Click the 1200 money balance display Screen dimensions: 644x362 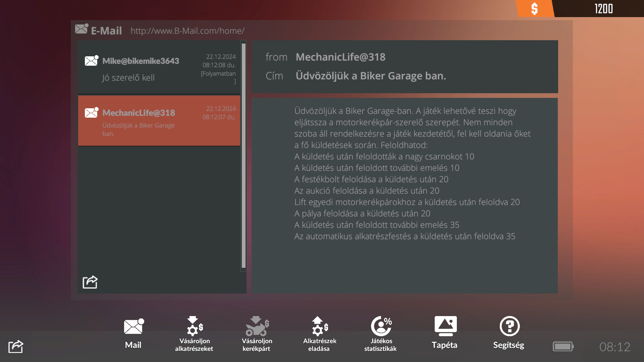(x=603, y=9)
